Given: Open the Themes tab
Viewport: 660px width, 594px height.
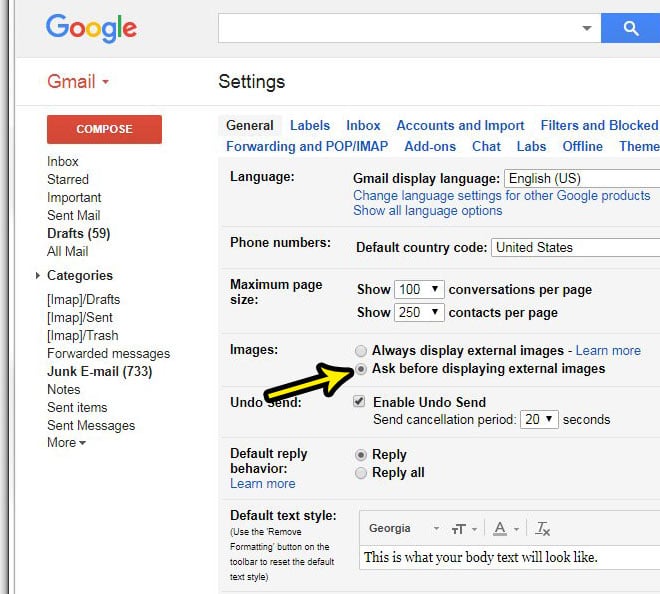Looking at the screenshot, I should click(x=639, y=147).
